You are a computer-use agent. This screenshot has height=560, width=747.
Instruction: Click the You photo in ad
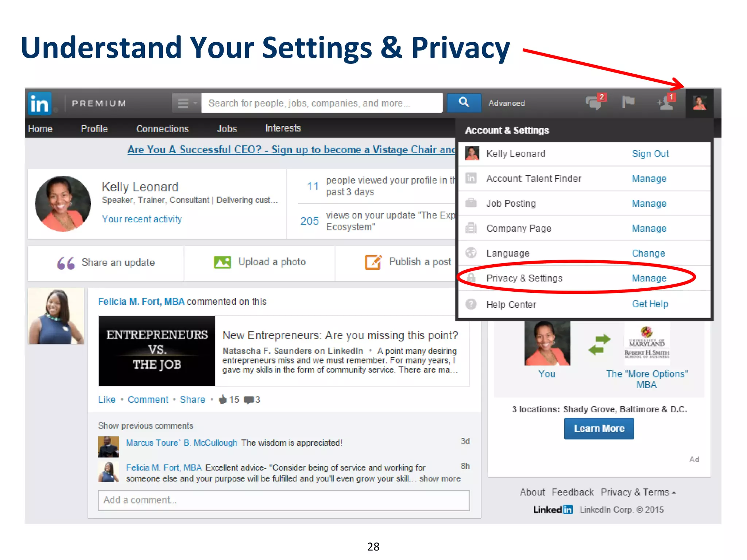coord(547,343)
